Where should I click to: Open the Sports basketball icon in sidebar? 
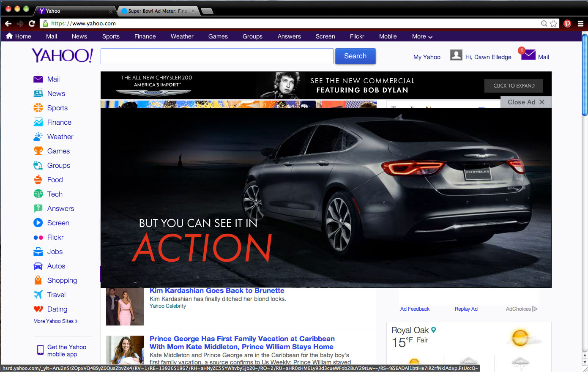[38, 108]
